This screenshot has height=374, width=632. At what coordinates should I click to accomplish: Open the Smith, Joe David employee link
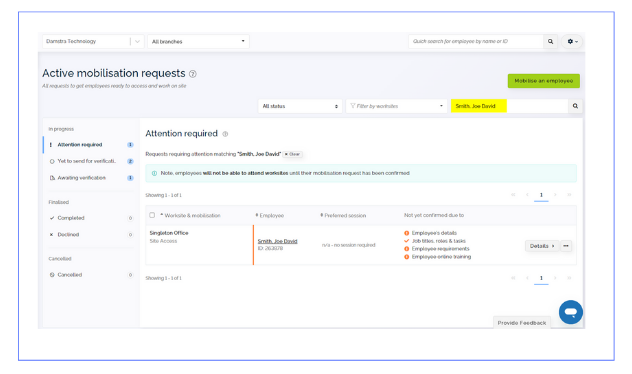pyautogui.click(x=277, y=241)
